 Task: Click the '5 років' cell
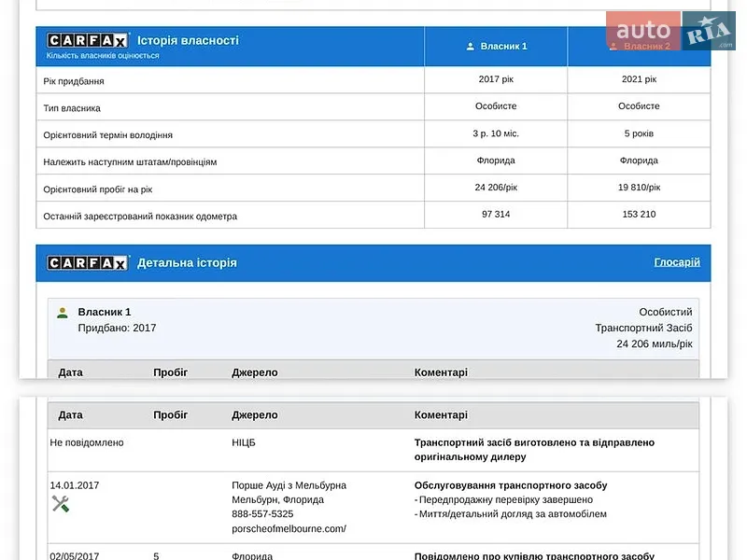coord(639,133)
